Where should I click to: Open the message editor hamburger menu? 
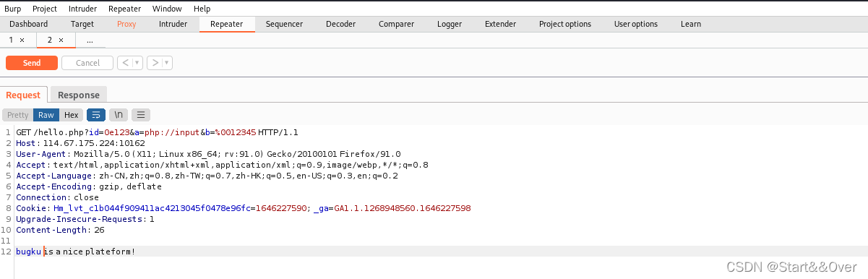point(141,115)
